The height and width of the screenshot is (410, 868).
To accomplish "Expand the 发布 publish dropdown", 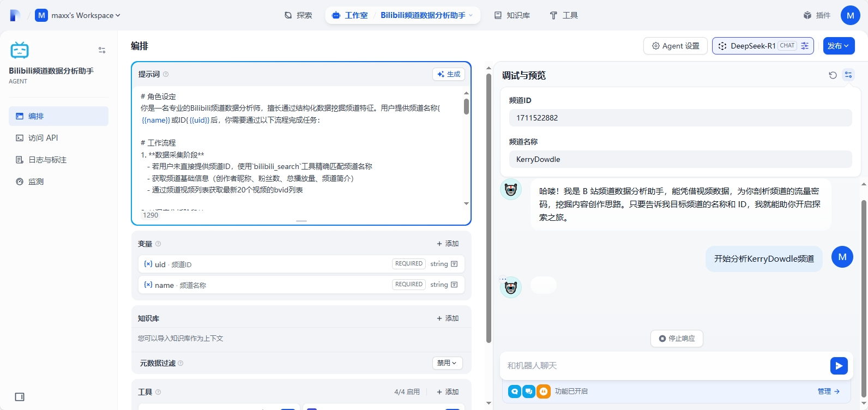I will pos(839,46).
